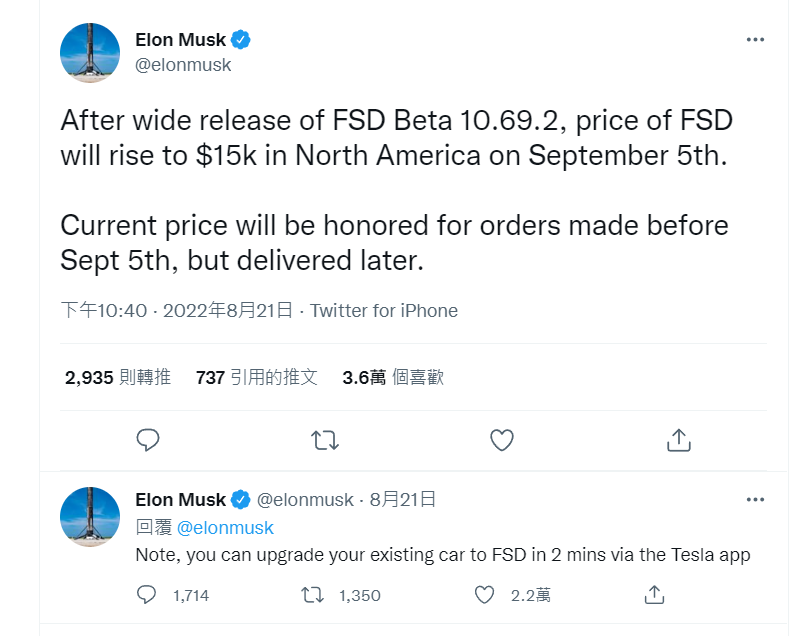Screen dimensions: 797x636
Task: Open the Elon Musk display name on main tweet
Action: click(x=180, y=40)
